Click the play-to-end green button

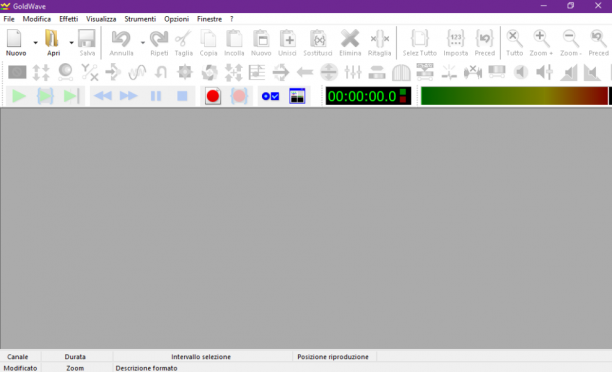(71, 96)
